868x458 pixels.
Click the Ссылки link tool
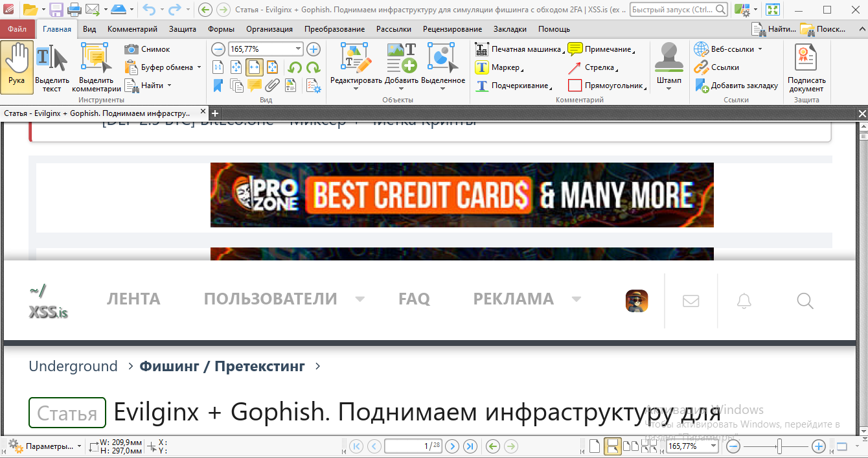click(716, 67)
